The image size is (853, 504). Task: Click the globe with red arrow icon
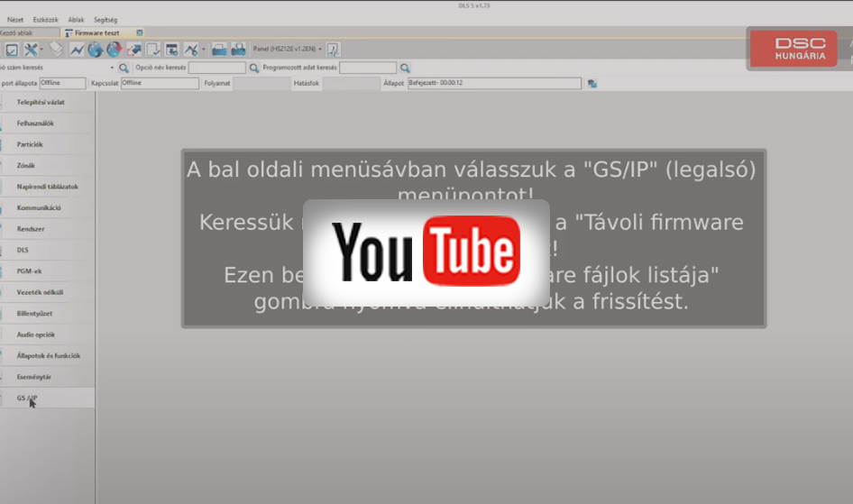tap(114, 50)
